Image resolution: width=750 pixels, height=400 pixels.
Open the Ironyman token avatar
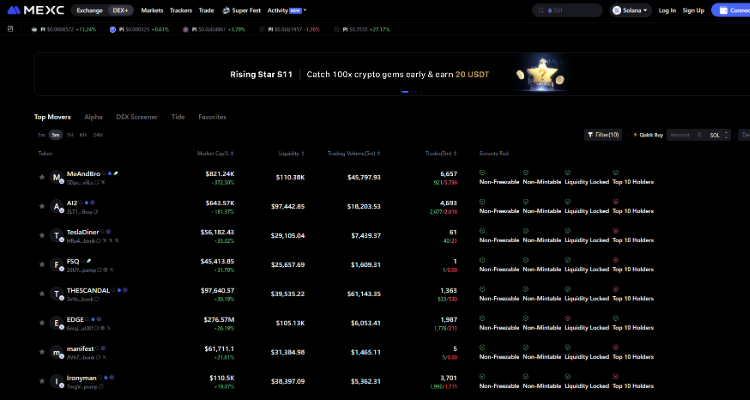pos(56,382)
